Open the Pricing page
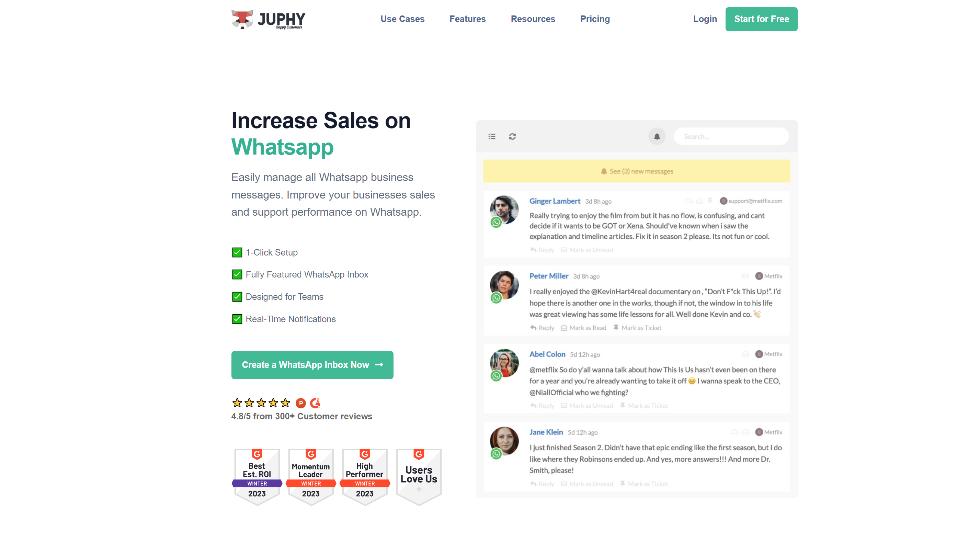Image resolution: width=980 pixels, height=543 pixels. (x=595, y=19)
